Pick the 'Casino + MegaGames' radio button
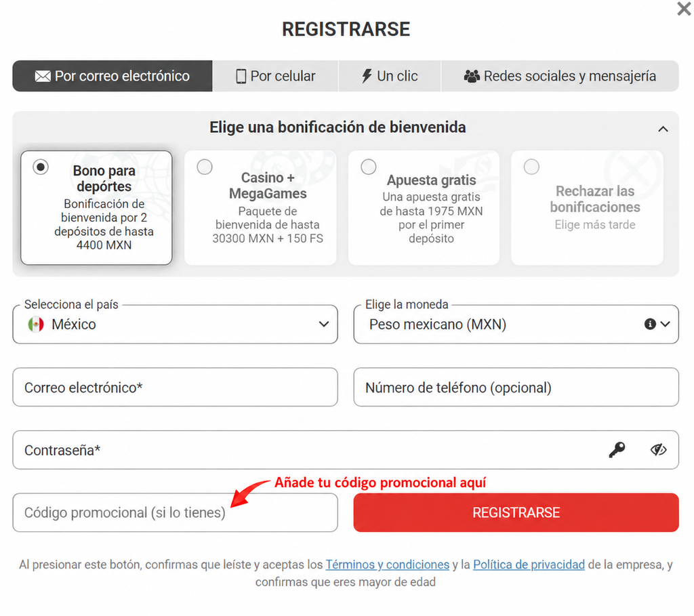The image size is (694, 616). (x=205, y=167)
